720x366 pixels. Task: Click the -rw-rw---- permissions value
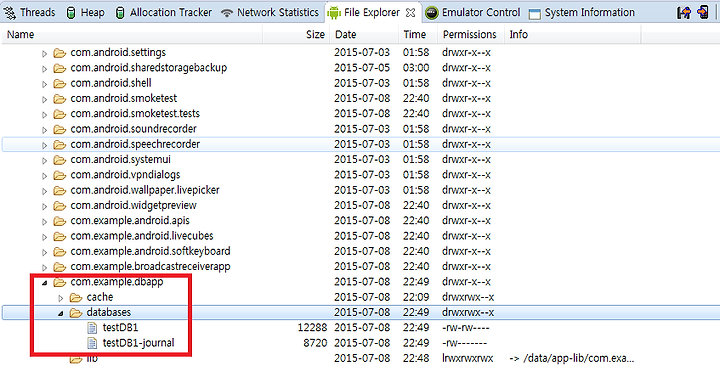coord(466,328)
